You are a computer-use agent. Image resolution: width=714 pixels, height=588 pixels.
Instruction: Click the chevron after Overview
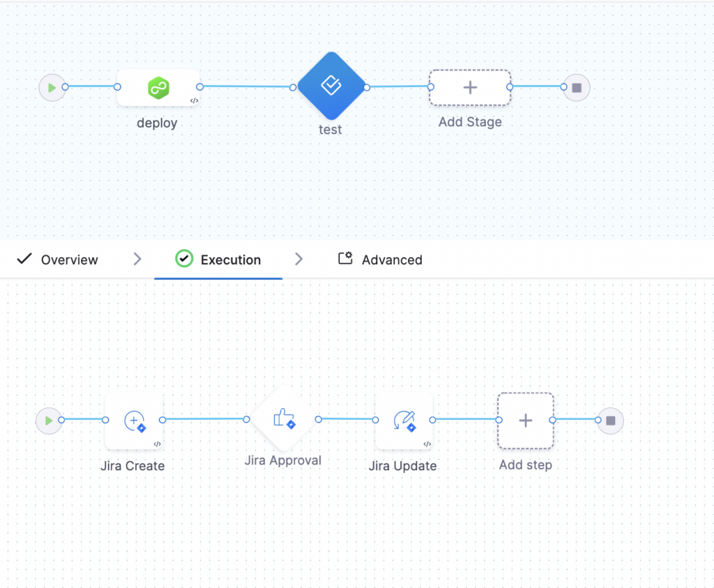137,259
